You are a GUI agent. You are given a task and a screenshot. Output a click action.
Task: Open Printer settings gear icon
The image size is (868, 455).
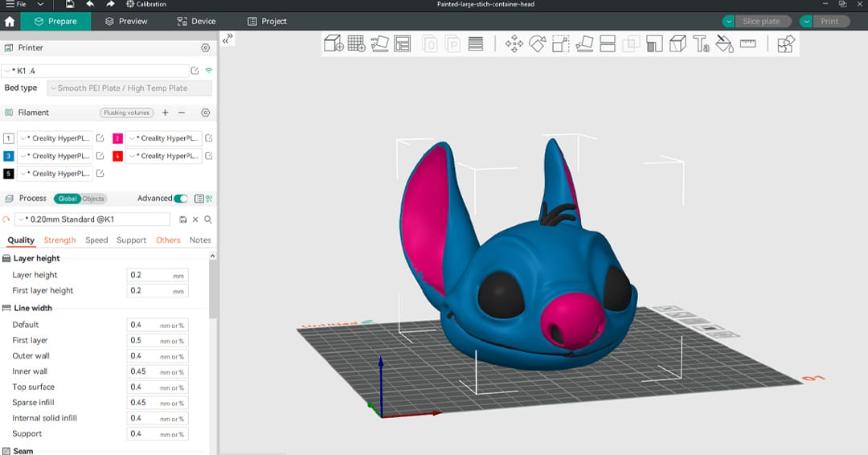coord(206,48)
